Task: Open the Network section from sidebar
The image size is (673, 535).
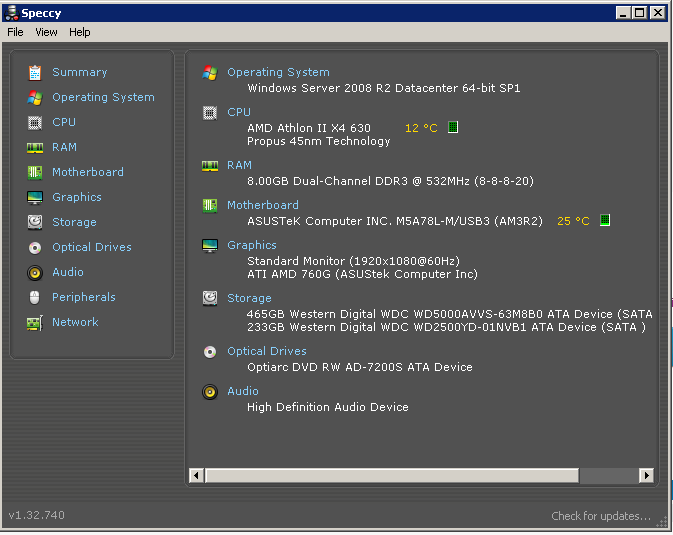Action: click(x=75, y=322)
